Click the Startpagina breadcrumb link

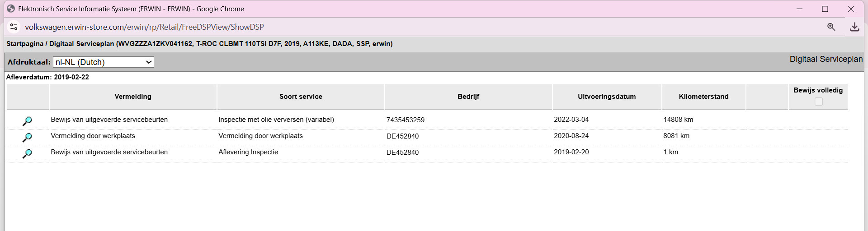pyautogui.click(x=25, y=44)
